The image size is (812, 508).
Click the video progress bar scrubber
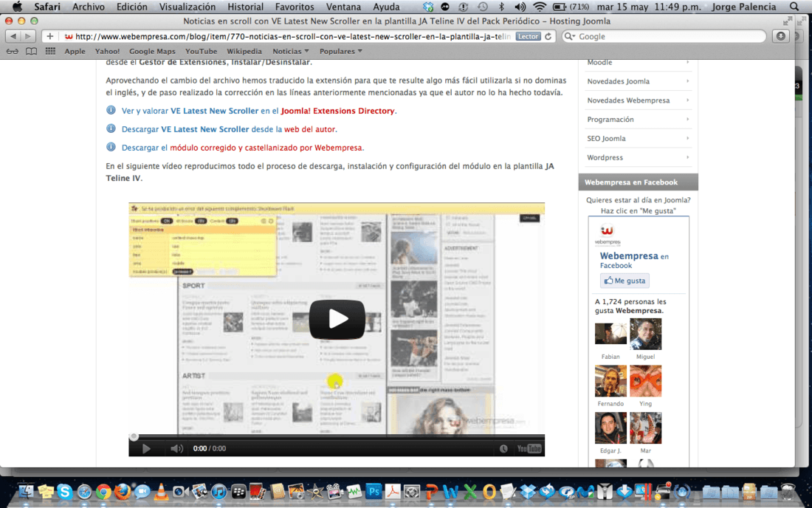pos(134,437)
